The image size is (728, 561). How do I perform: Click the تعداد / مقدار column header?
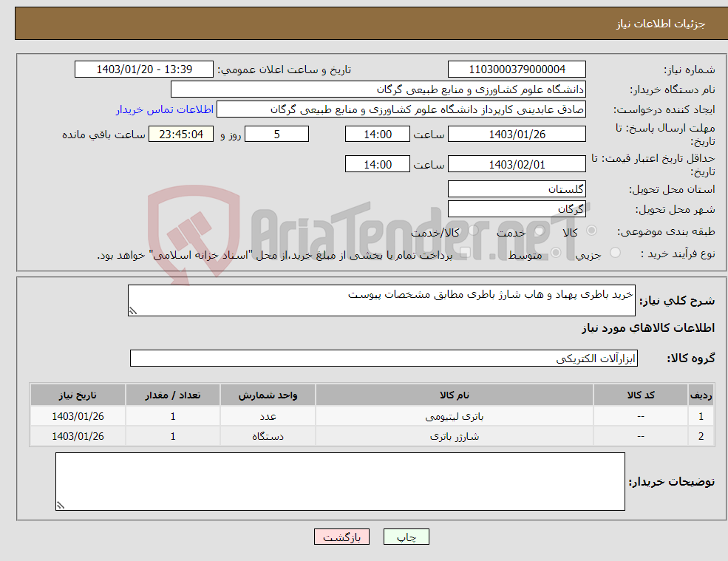point(173,395)
